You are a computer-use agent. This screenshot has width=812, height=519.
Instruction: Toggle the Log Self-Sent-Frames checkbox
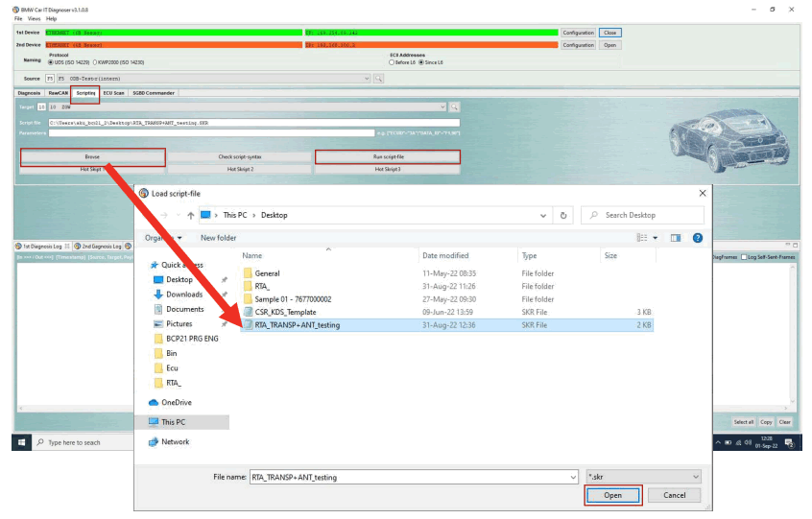[744, 257]
